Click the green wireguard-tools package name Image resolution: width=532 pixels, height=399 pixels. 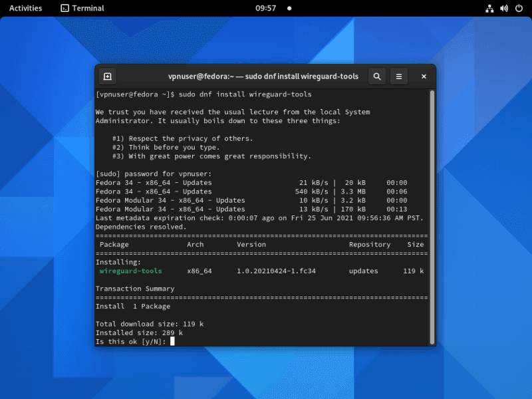(130, 271)
